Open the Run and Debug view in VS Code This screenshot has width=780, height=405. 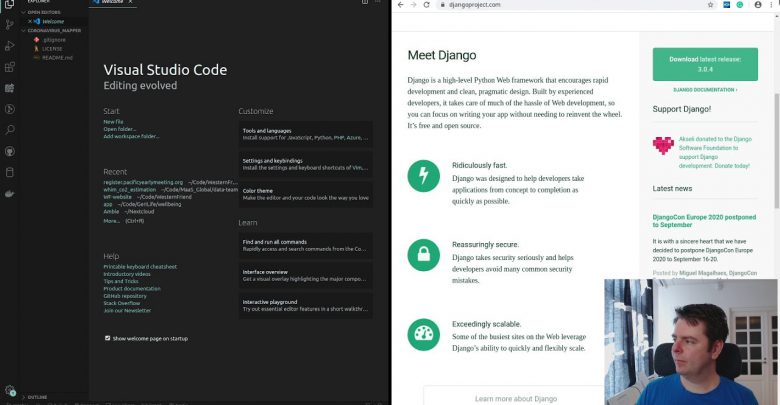(x=9, y=46)
